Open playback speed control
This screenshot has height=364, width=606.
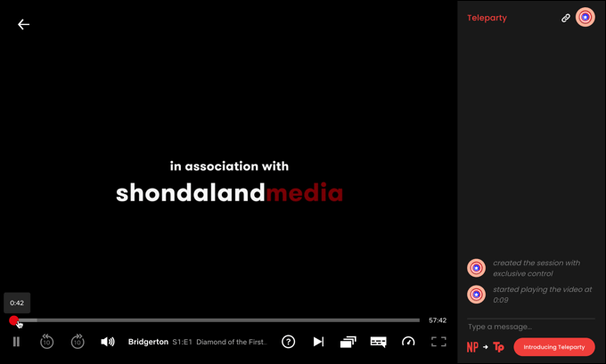tap(408, 342)
